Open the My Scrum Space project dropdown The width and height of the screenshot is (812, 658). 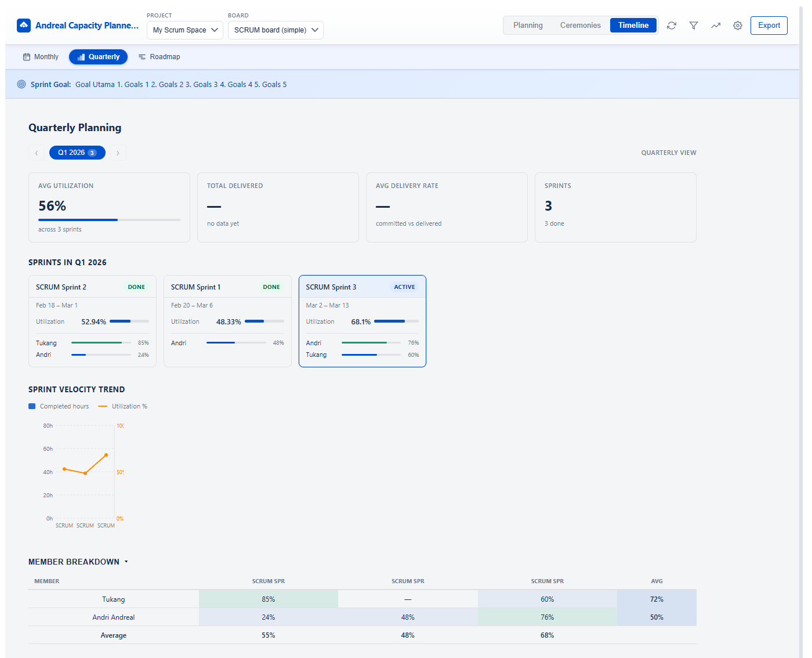[184, 30]
